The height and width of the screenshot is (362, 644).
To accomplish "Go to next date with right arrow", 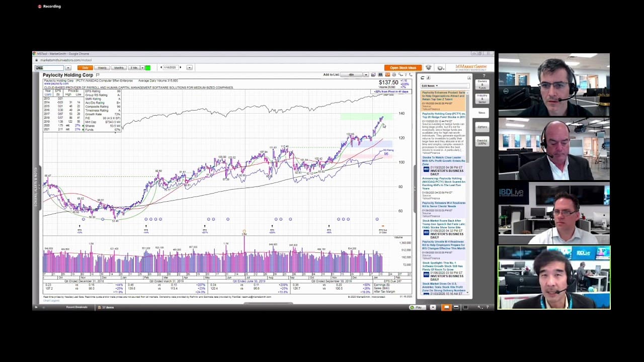I will (x=180, y=67).
